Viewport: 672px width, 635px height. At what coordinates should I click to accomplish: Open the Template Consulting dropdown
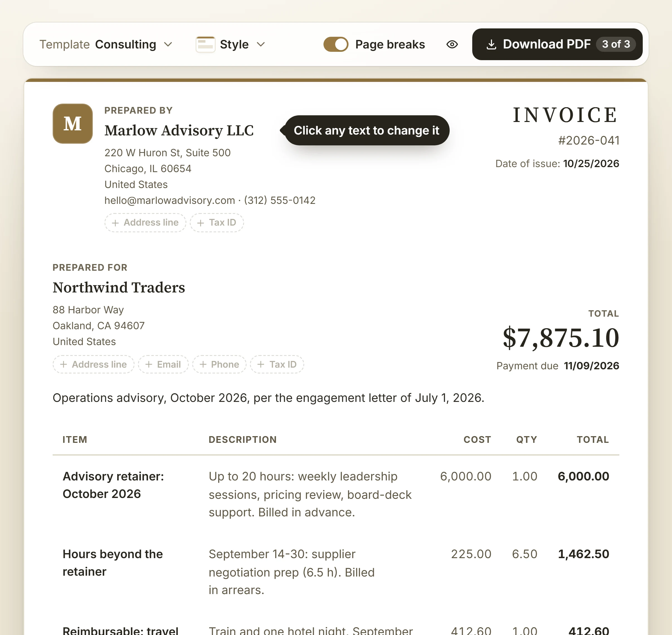click(x=106, y=44)
